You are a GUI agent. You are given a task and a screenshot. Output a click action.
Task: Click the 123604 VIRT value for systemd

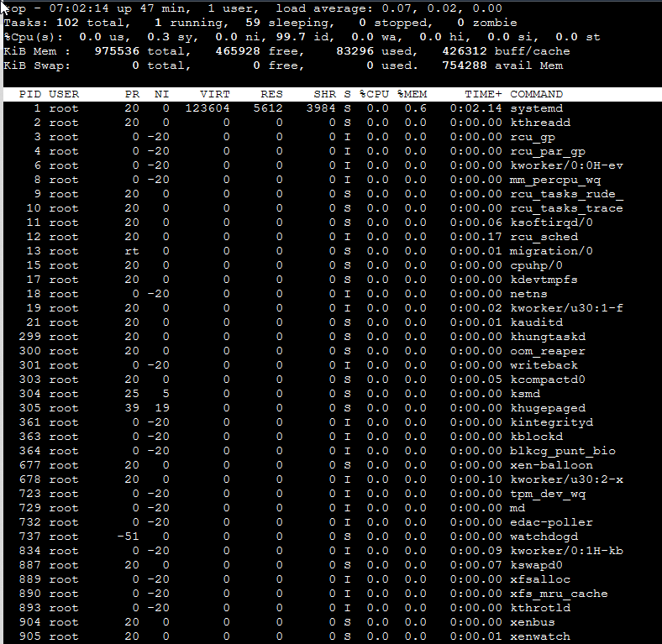pos(208,108)
